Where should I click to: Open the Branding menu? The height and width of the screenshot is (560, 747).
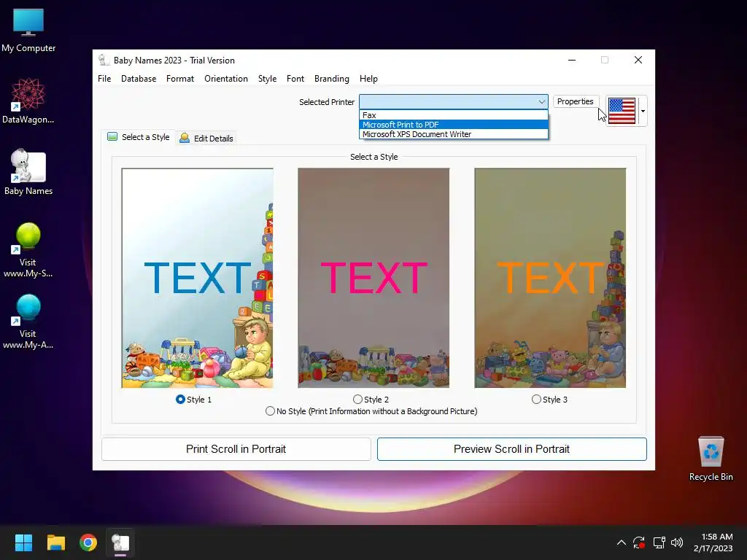coord(332,79)
